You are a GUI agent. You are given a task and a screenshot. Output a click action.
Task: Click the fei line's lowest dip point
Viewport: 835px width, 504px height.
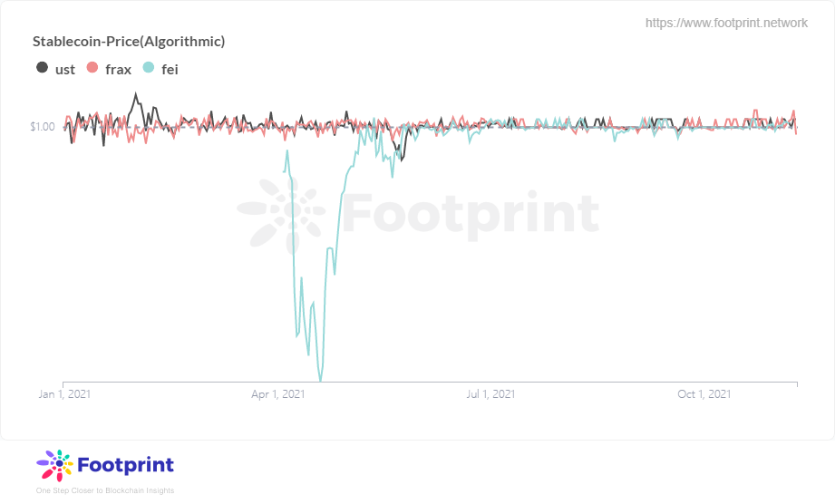(x=320, y=380)
